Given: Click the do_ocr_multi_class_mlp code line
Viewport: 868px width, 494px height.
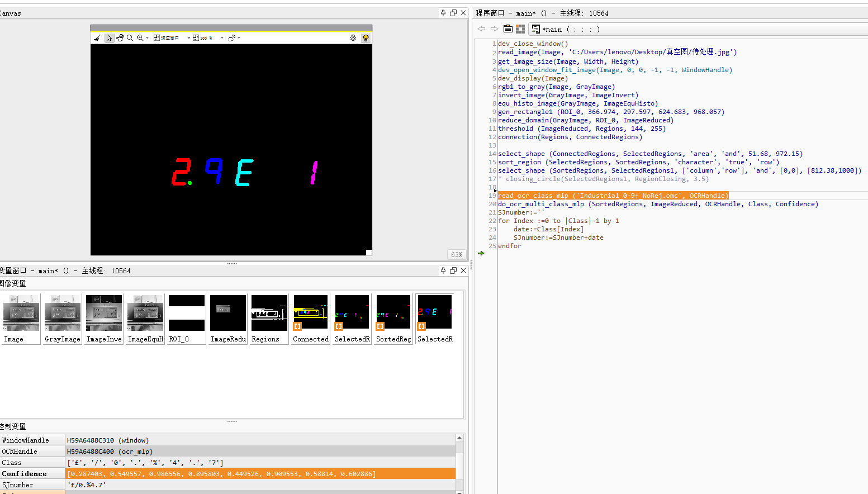Looking at the screenshot, I should coord(658,204).
